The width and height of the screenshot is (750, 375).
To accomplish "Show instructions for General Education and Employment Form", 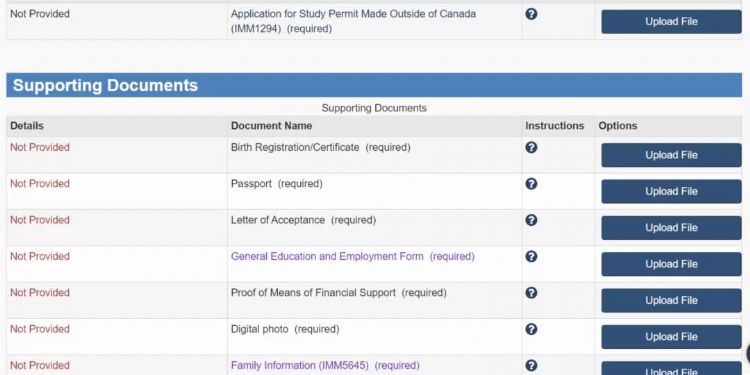I will tap(531, 256).
